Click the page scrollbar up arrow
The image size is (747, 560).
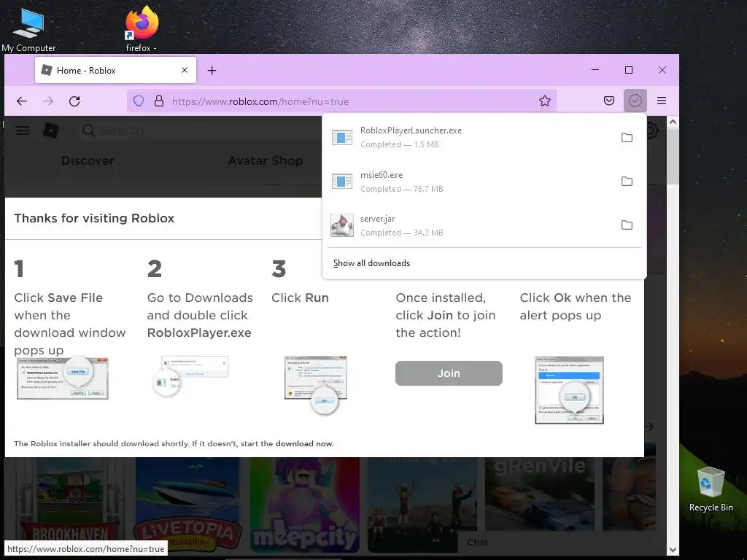pyautogui.click(x=673, y=122)
